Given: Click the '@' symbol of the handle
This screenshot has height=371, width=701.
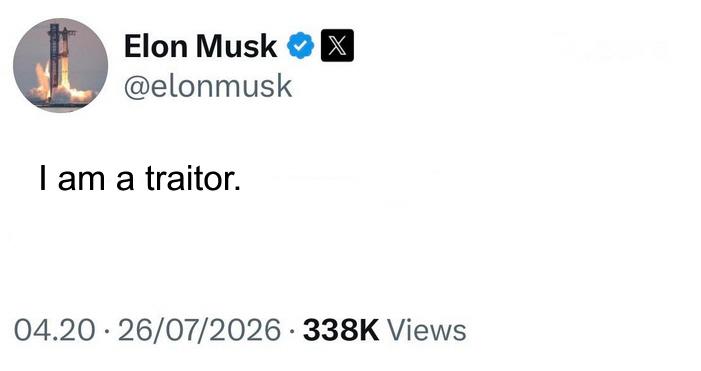Looking at the screenshot, I should click(x=137, y=88).
